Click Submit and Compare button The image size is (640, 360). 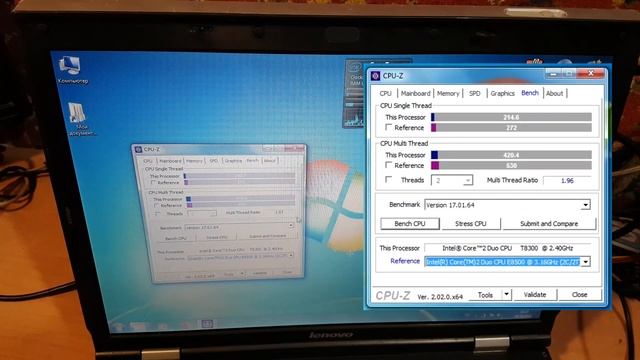[549, 224]
